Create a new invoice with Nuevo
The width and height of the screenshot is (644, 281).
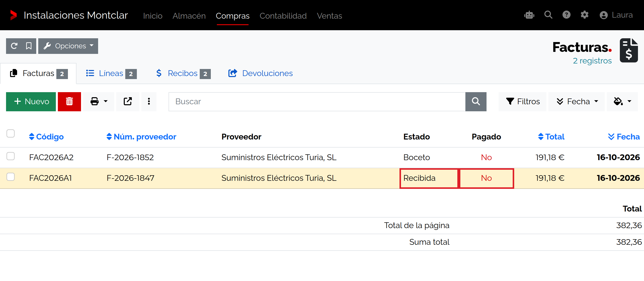[31, 101]
